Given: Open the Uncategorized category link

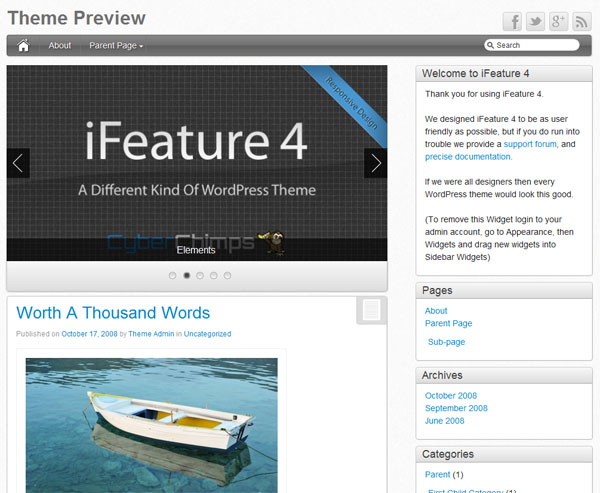Looking at the screenshot, I should [207, 334].
